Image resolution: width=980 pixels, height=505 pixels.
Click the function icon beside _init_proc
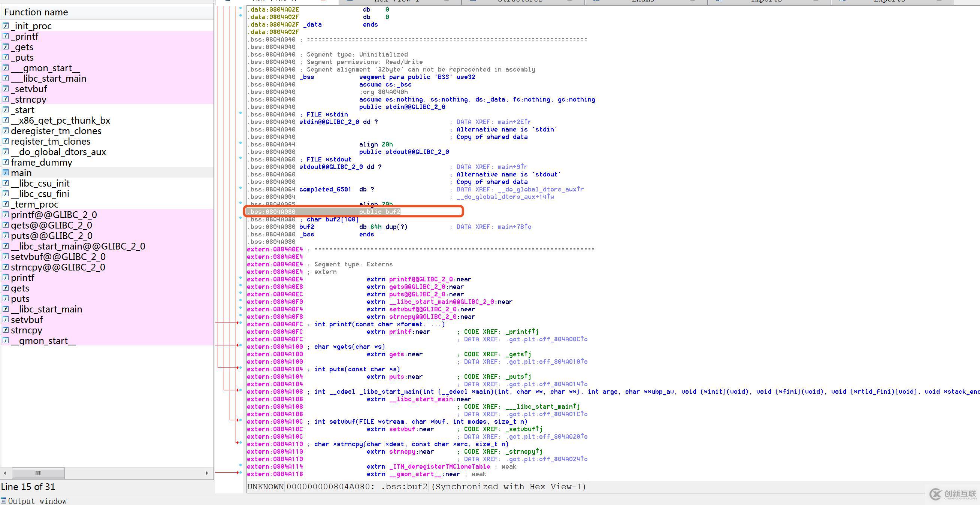6,26
